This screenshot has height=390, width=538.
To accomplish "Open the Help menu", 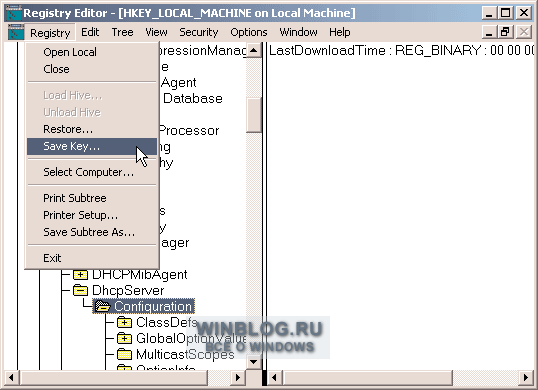I will 339,32.
